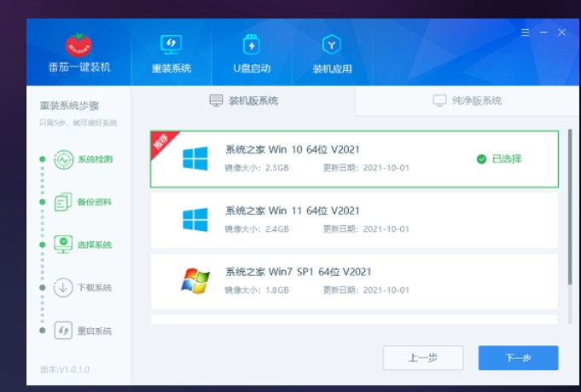Click 镜像大小: 1.8GB text
The image size is (581, 392).
click(x=257, y=291)
